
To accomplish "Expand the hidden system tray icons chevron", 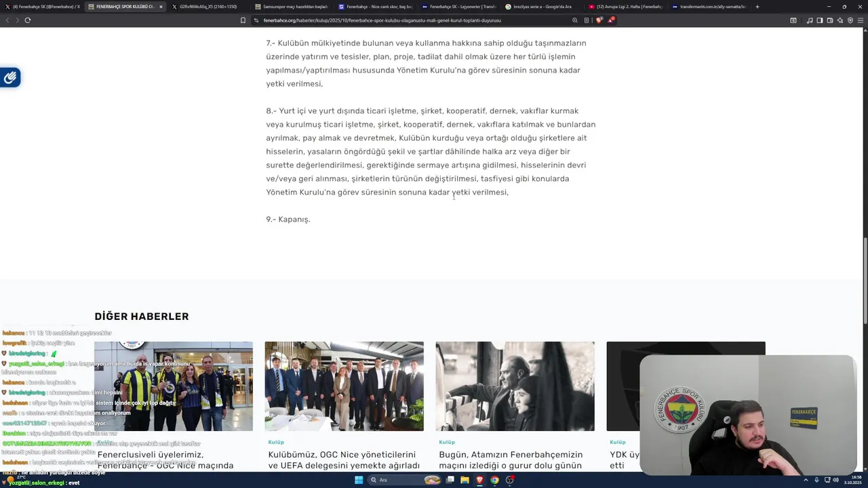I will click(x=806, y=480).
